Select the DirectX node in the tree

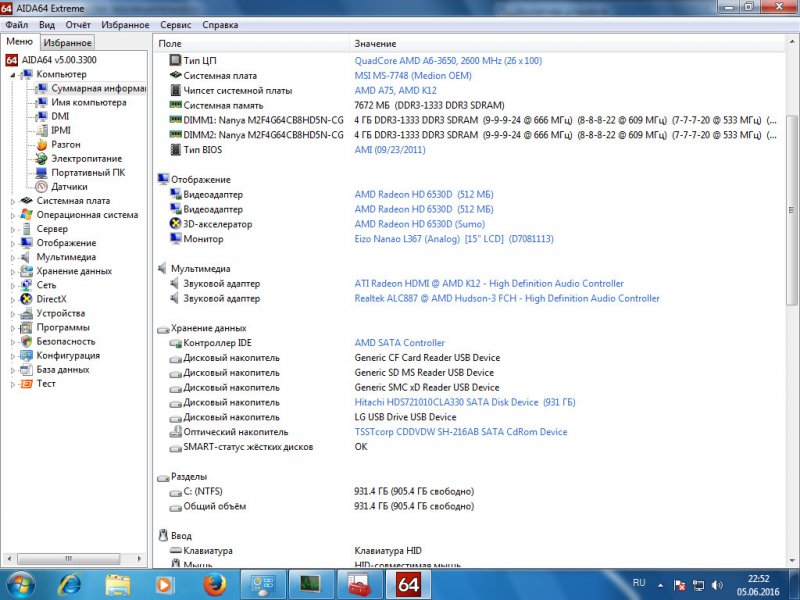(x=51, y=299)
